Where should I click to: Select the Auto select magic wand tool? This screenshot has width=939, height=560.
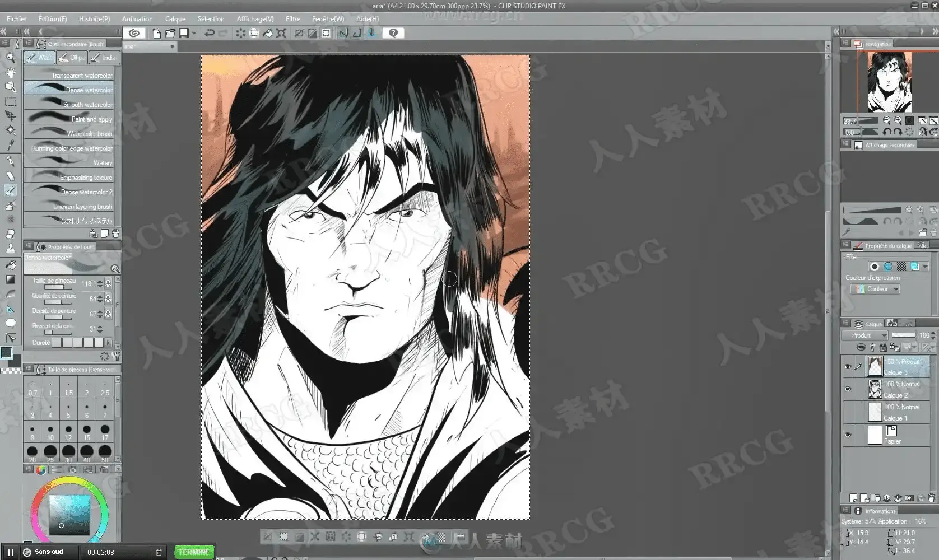pos(10,130)
